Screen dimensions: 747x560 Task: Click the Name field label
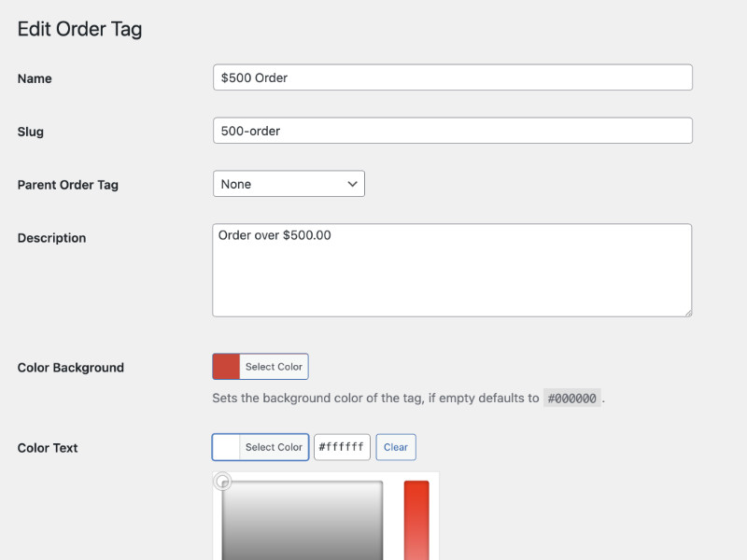[35, 78]
